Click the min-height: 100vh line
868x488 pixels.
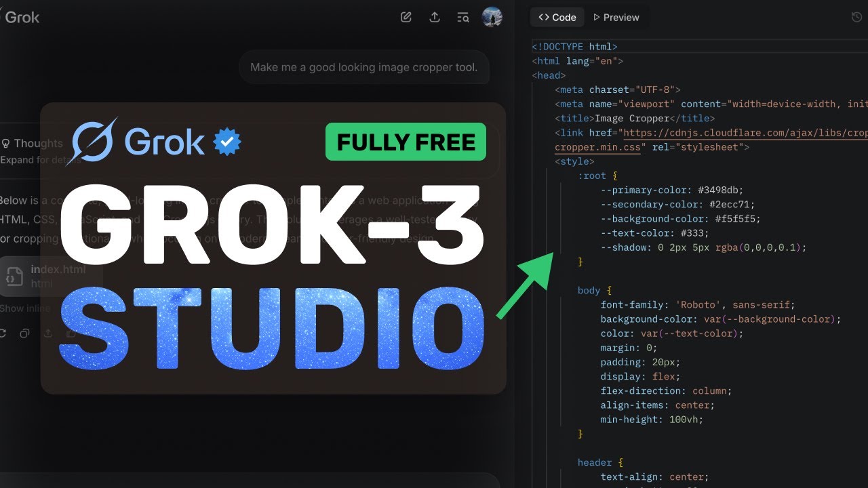652,419
